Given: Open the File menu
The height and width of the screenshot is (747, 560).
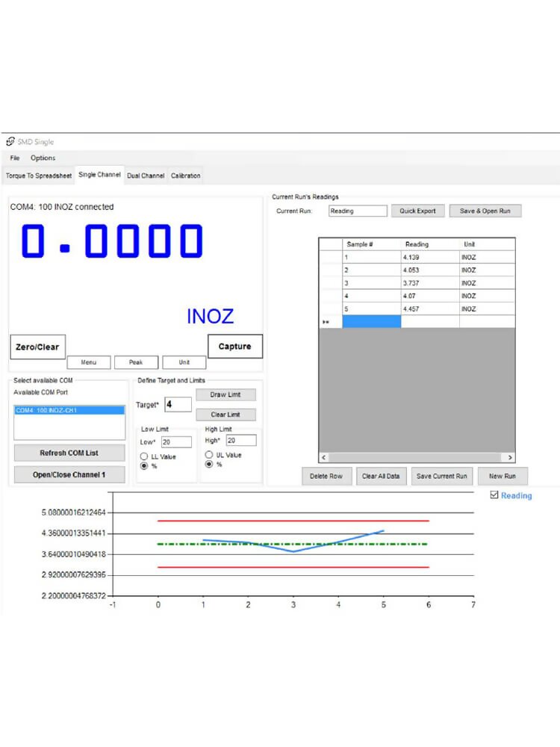Looking at the screenshot, I should pos(15,158).
